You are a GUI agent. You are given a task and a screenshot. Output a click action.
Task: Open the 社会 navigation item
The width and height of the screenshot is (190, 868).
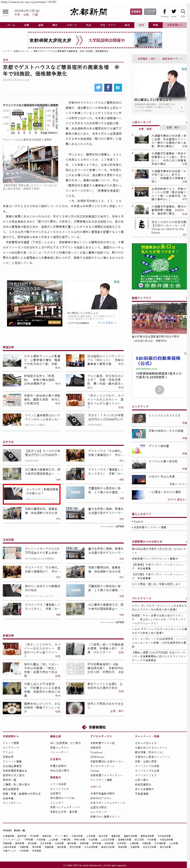[x=88, y=25]
